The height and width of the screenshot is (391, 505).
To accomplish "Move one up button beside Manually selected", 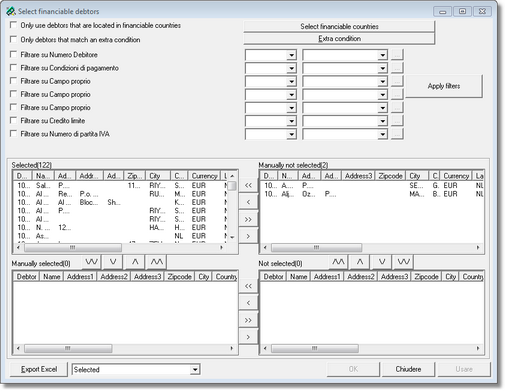I will tap(135, 262).
